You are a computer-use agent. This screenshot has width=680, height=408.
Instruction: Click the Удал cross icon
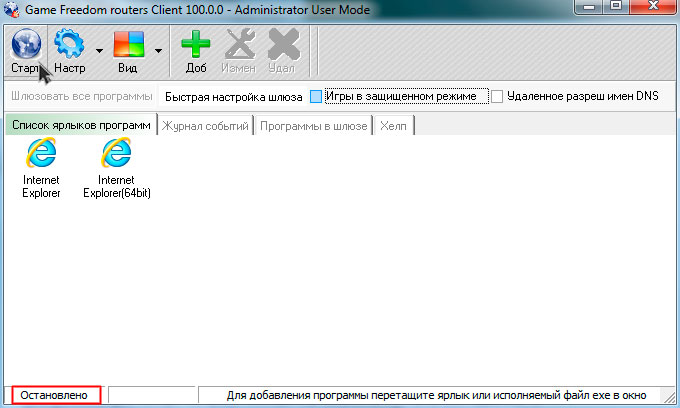pos(284,44)
